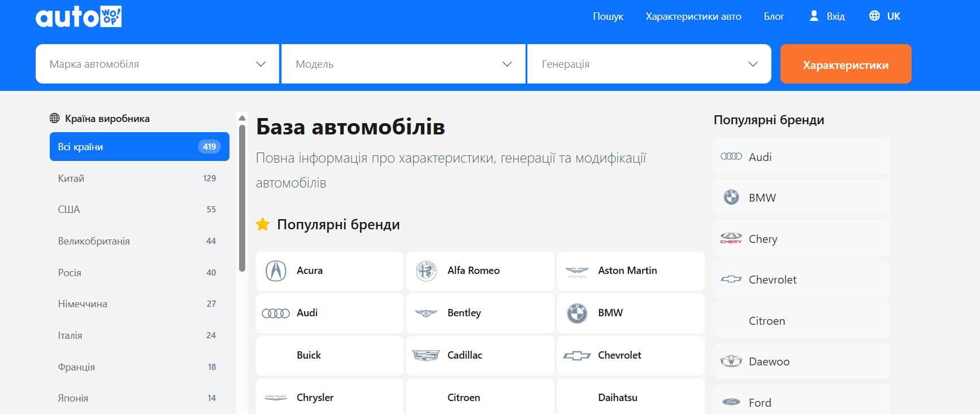Open the Daihatsu brand card
Screen dimensions: 980x414
(631, 397)
